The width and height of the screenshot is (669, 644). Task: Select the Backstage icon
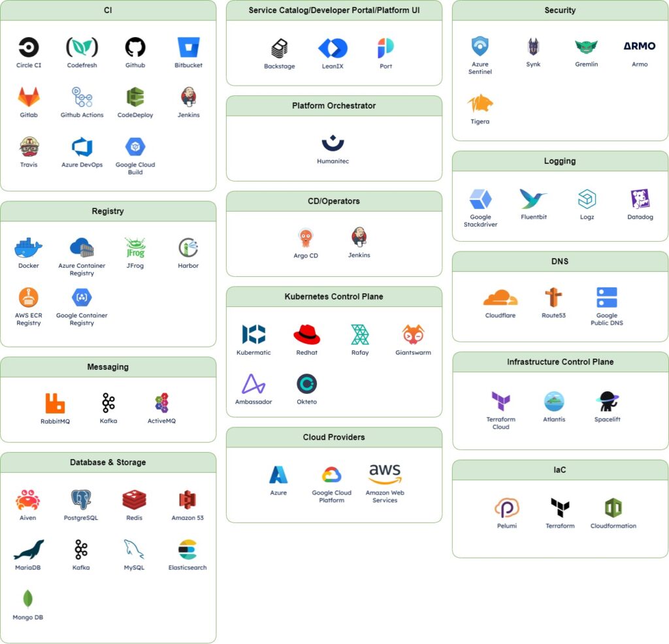pos(280,48)
